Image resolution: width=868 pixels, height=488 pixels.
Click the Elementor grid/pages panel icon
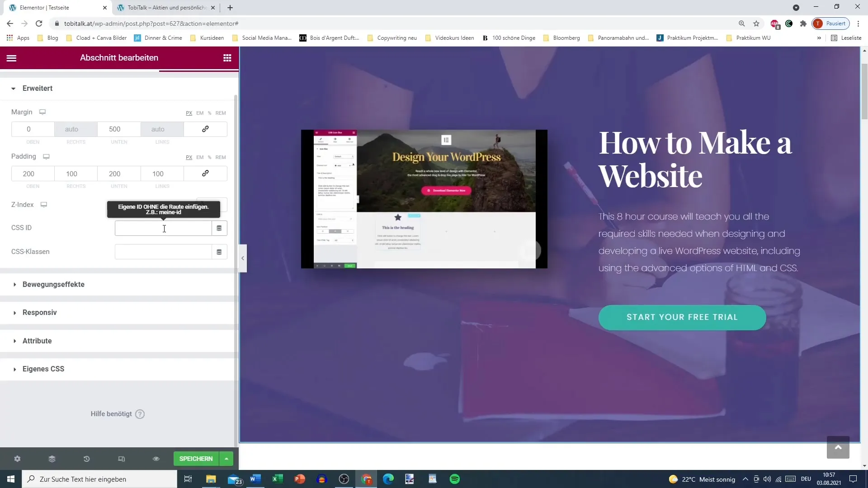click(227, 58)
